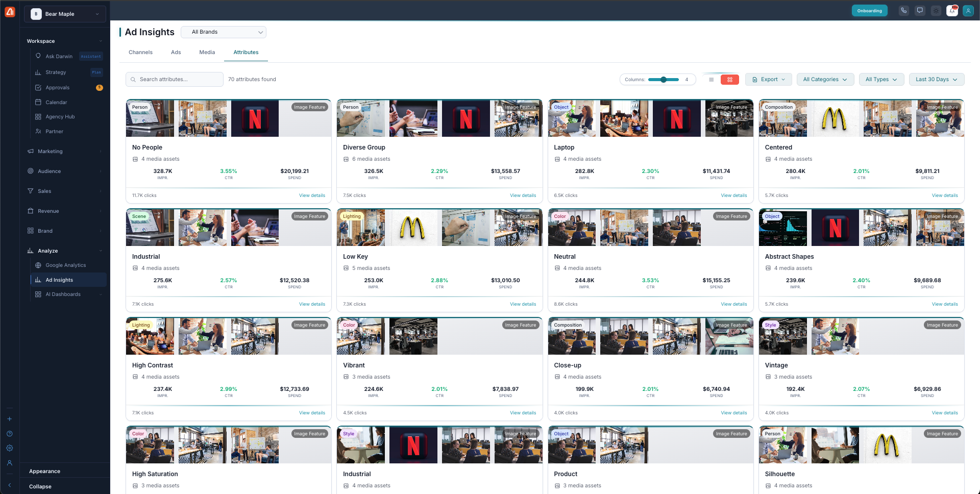View details of Abstract Shapes card
Viewport: 980px width, 494px height.
click(x=944, y=304)
